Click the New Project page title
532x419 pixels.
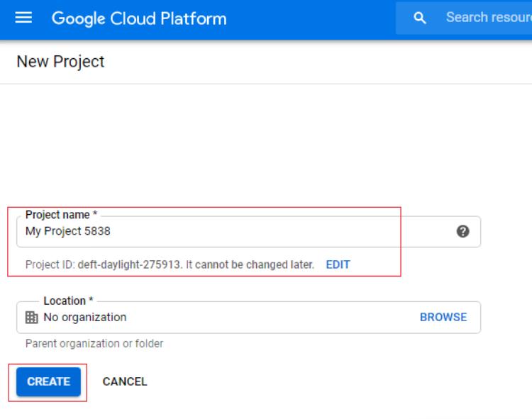point(60,62)
